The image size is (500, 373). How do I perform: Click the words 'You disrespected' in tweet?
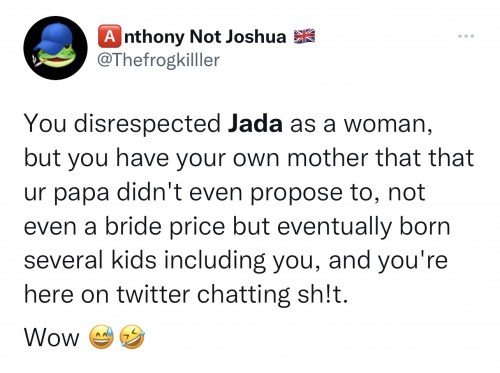(122, 124)
